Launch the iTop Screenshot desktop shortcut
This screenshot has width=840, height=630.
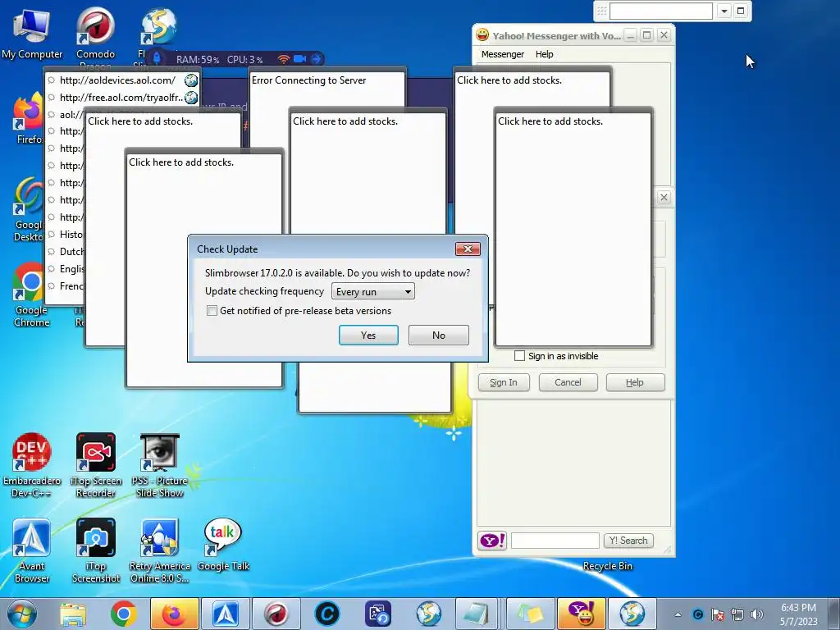(95, 550)
